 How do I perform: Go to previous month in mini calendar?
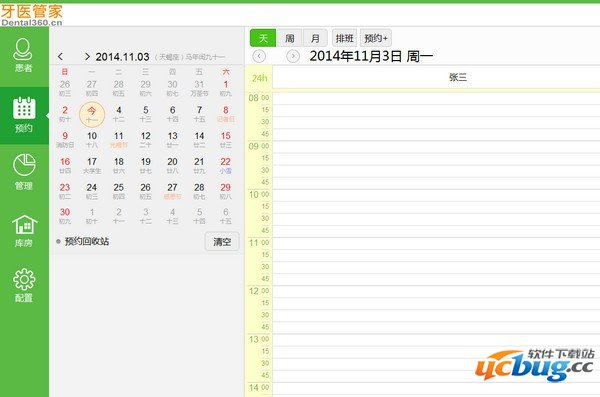pyautogui.click(x=60, y=57)
